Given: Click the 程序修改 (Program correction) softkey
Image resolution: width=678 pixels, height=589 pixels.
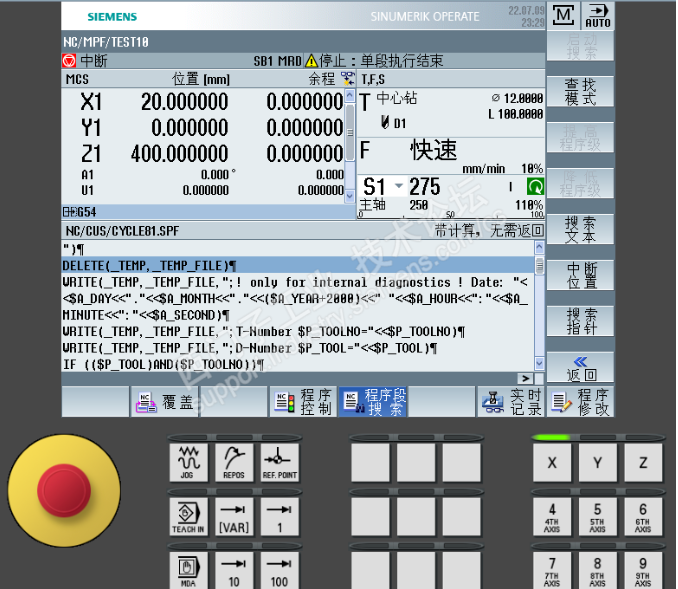Looking at the screenshot, I should pyautogui.click(x=580, y=402).
